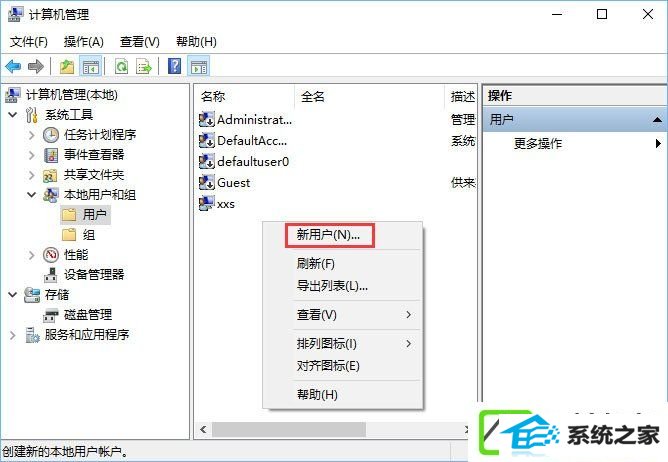Select 导出列表(L)... in context menu
Screen dimensions: 668x462
[332, 286]
